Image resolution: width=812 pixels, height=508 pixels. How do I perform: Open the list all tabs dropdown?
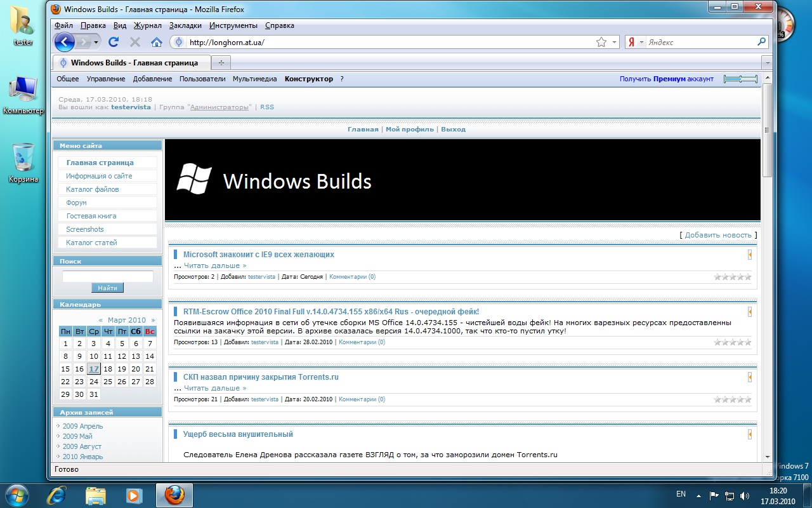point(767,63)
